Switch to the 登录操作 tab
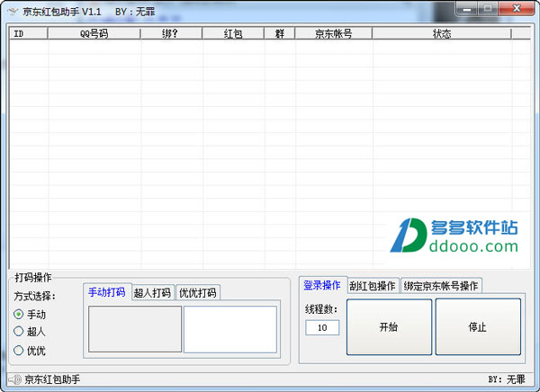This screenshot has height=392, width=540. [322, 285]
